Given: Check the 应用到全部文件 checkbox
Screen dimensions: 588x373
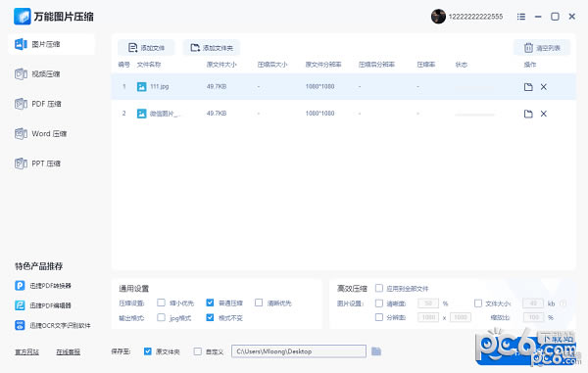Looking at the screenshot, I should (379, 288).
